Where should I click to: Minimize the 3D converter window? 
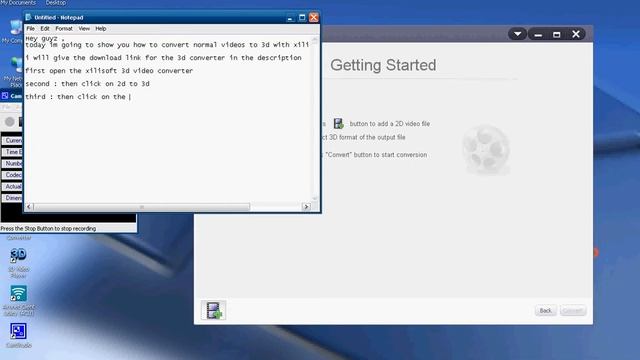pyautogui.click(x=538, y=34)
